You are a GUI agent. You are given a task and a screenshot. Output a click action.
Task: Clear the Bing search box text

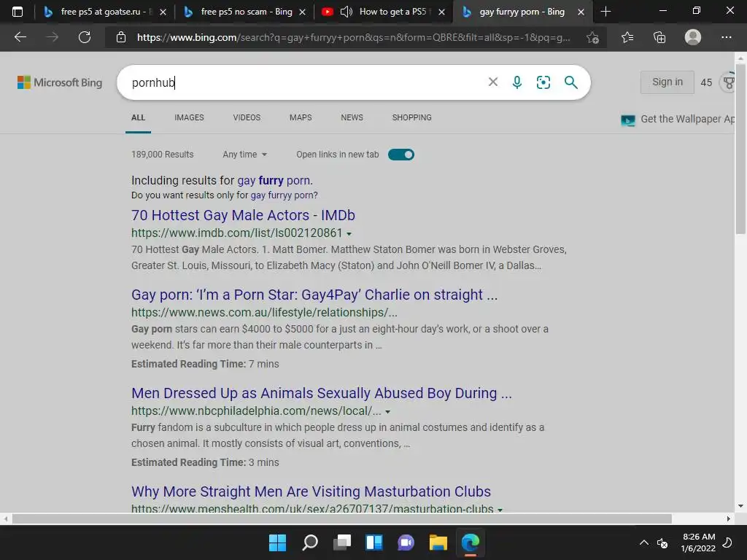(x=493, y=82)
